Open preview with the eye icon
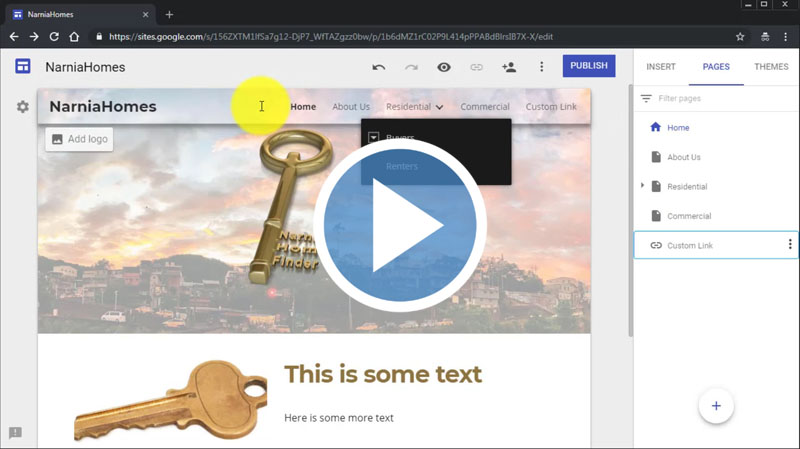This screenshot has height=449, width=800. point(444,67)
